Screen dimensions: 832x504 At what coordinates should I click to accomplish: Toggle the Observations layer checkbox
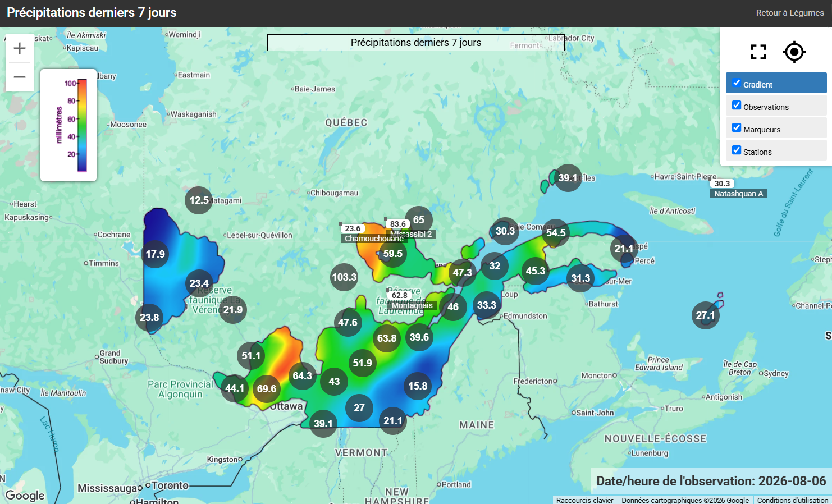pos(737,106)
